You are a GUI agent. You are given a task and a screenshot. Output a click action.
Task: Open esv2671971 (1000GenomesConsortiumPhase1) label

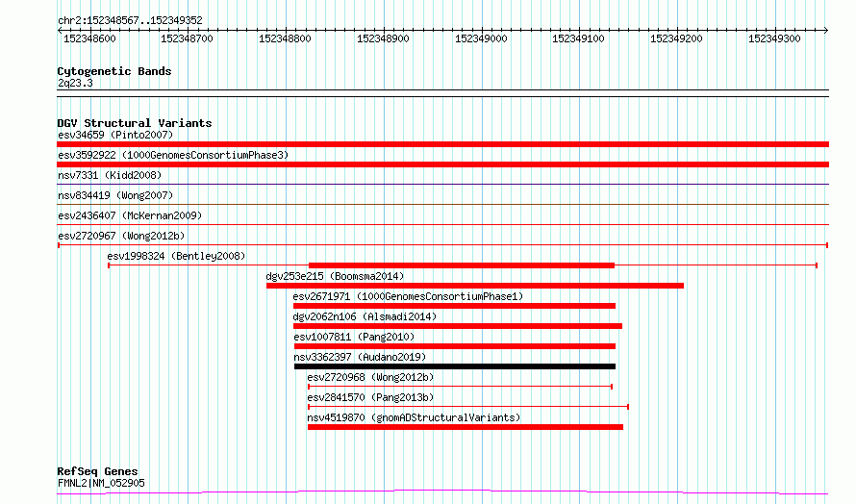(x=408, y=296)
